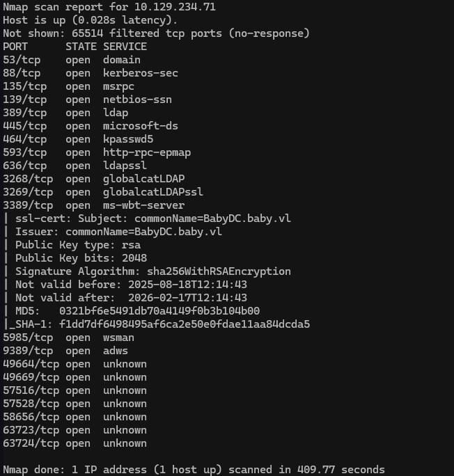Click the 5985/tcp wsman line

coord(68,338)
